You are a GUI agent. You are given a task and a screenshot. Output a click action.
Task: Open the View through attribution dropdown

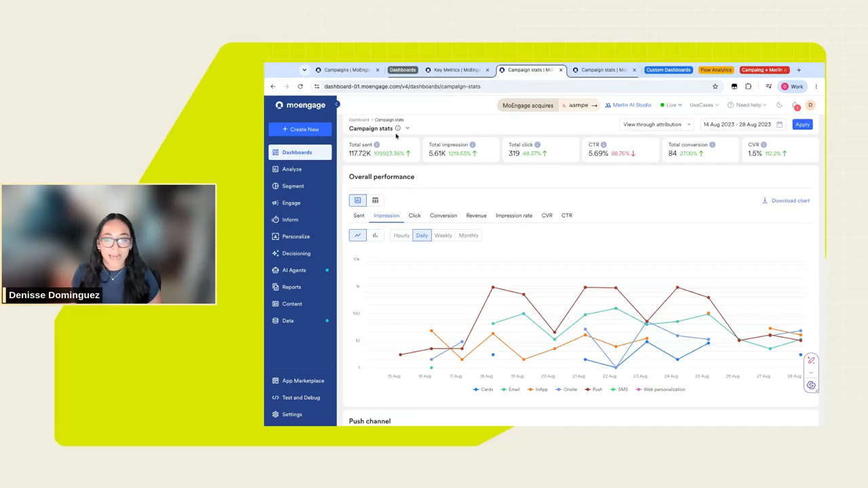656,125
